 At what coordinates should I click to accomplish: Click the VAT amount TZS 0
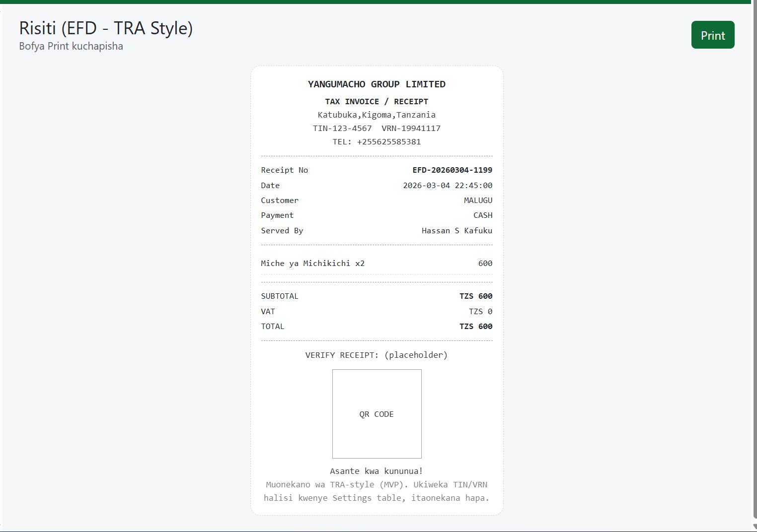click(x=480, y=312)
